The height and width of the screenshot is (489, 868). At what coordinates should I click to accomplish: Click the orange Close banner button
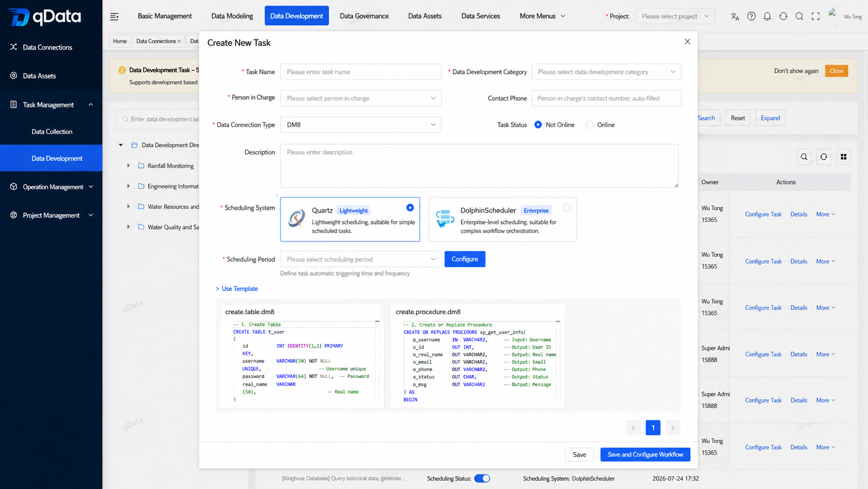click(836, 71)
